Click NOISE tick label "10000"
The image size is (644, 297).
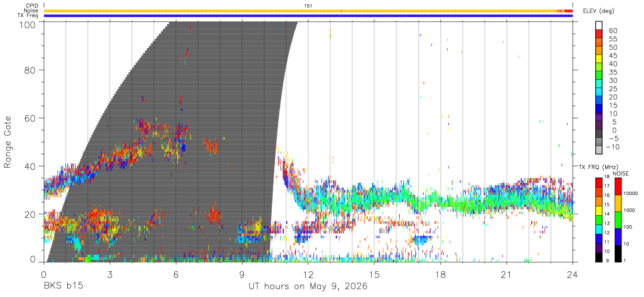coord(631,194)
